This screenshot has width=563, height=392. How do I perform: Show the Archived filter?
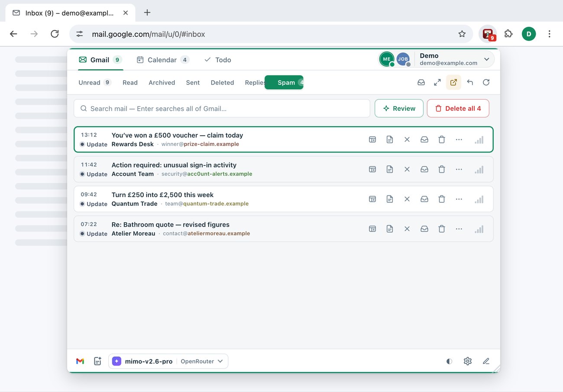coord(162,82)
